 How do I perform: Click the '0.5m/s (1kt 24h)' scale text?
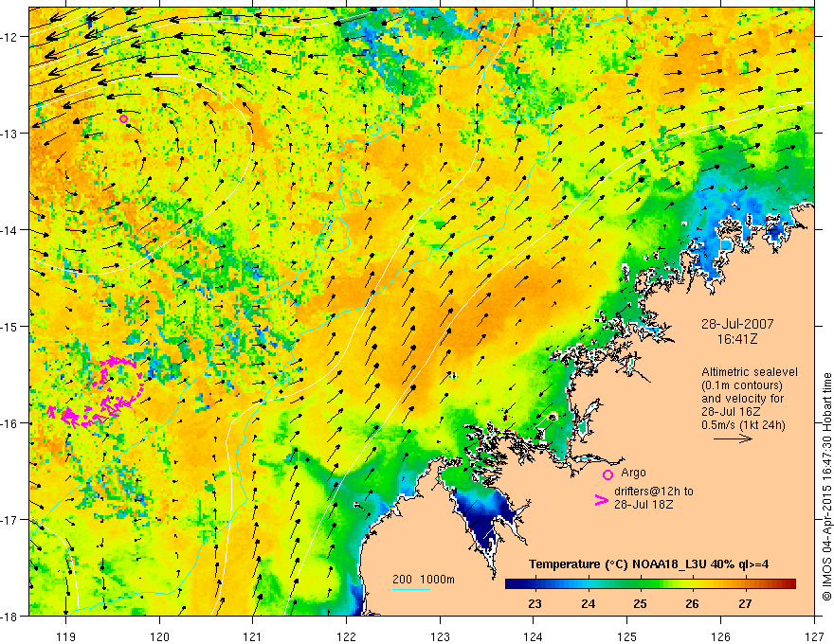click(743, 424)
